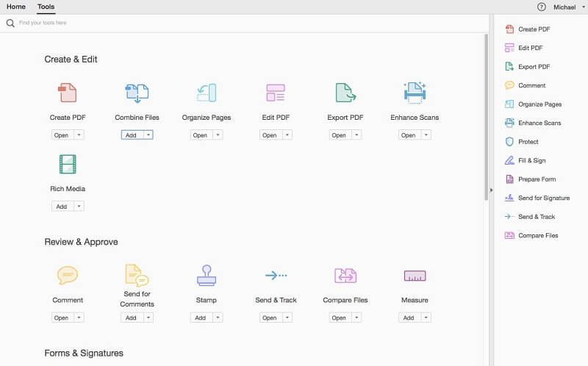Screen dimensions: 588x366
Task: Click the help question mark icon
Action: click(541, 7)
